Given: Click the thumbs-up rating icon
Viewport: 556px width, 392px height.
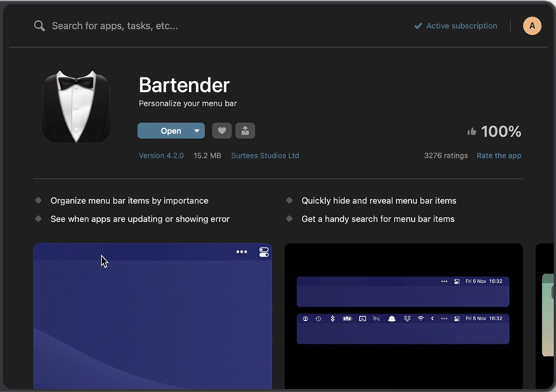Looking at the screenshot, I should pos(471,132).
